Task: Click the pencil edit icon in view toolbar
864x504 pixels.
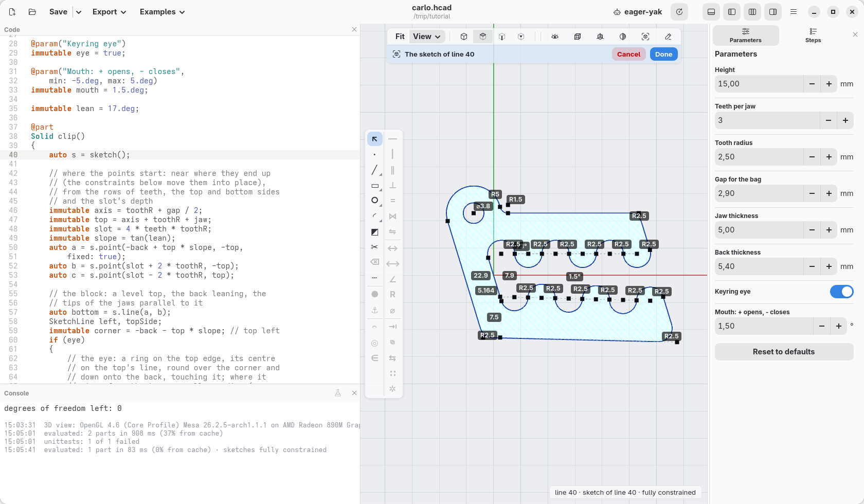Action: pyautogui.click(x=668, y=37)
